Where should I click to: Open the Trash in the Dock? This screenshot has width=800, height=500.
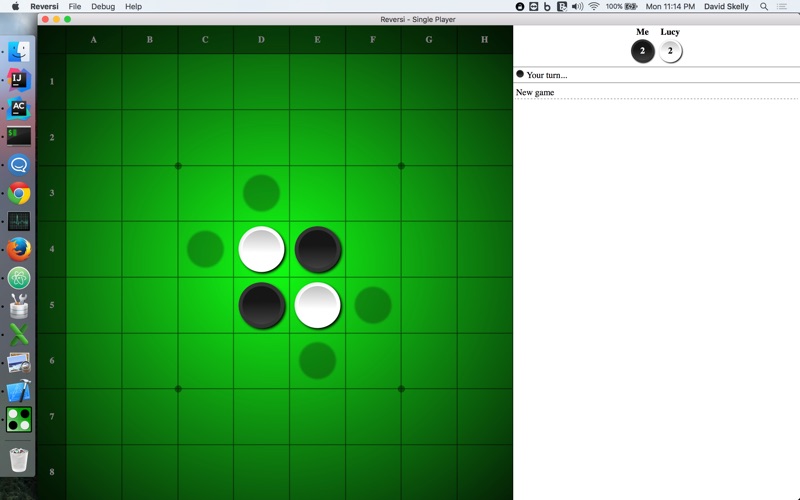point(19,459)
